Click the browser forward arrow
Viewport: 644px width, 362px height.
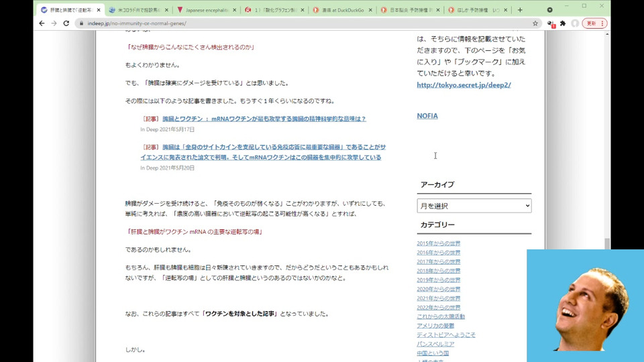[x=54, y=23]
